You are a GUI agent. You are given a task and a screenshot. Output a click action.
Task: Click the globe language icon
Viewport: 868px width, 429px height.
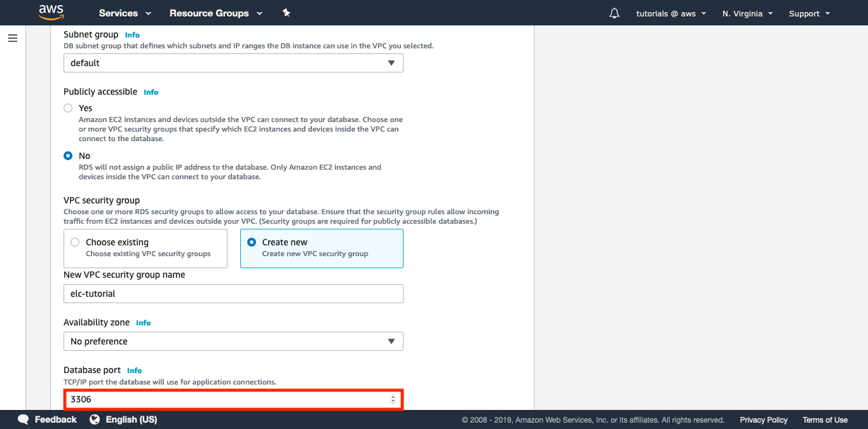(95, 419)
